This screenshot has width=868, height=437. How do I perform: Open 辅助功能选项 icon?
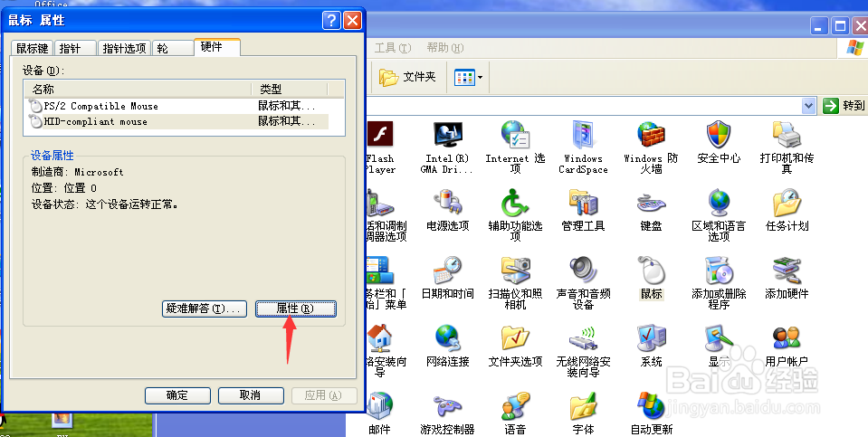(515, 203)
